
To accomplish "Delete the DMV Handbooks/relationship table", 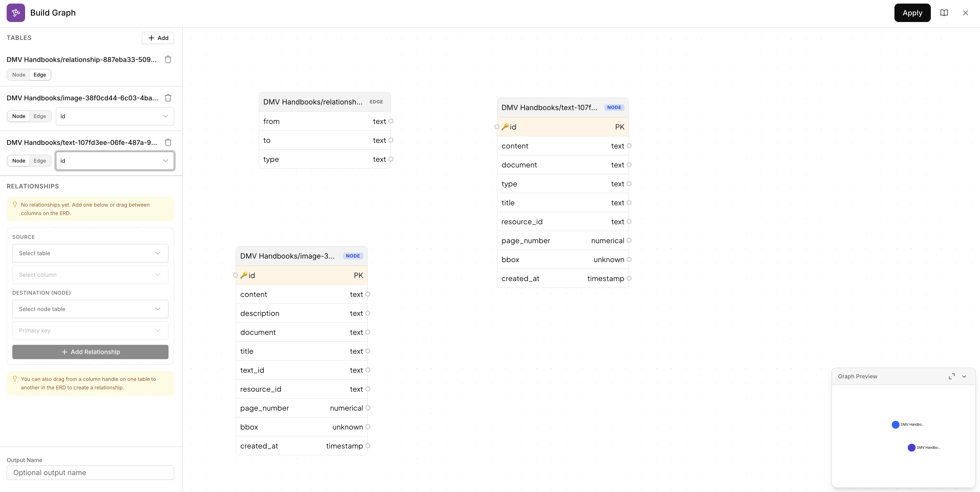I will point(168,59).
